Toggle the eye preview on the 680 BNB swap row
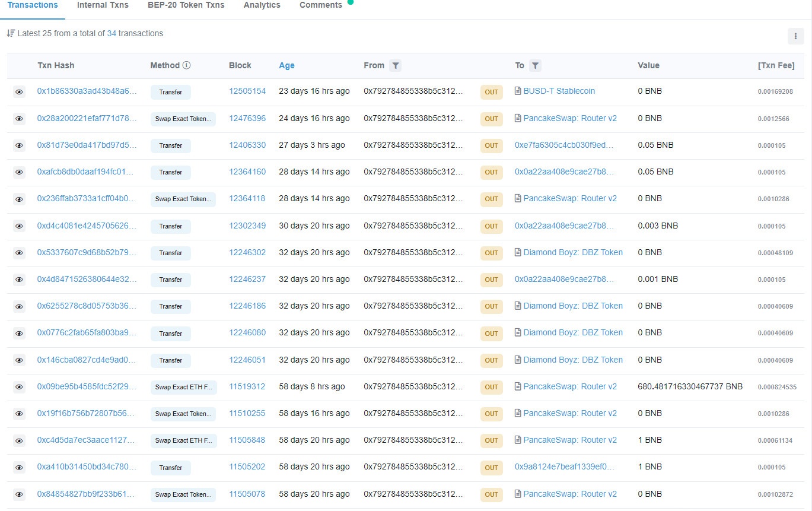The height and width of the screenshot is (511, 812). click(18, 387)
